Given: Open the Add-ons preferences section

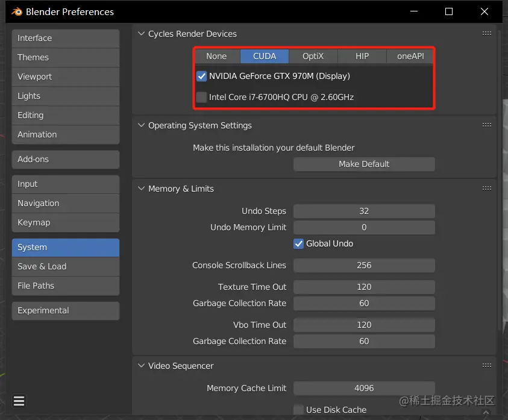Looking at the screenshot, I should coord(66,160).
